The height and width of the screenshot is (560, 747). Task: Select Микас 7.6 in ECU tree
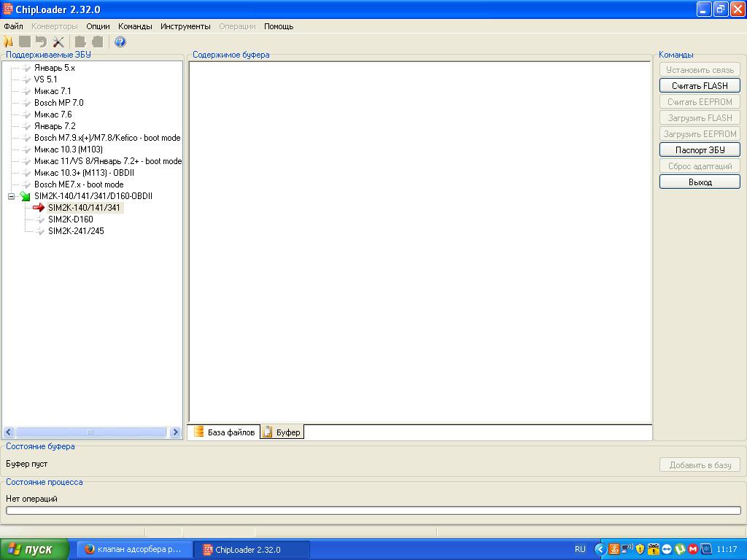tap(53, 114)
